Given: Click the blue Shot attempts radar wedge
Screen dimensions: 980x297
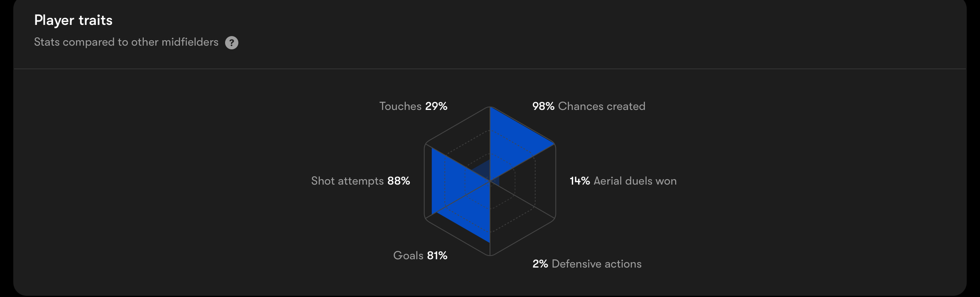Looking at the screenshot, I should [451, 181].
